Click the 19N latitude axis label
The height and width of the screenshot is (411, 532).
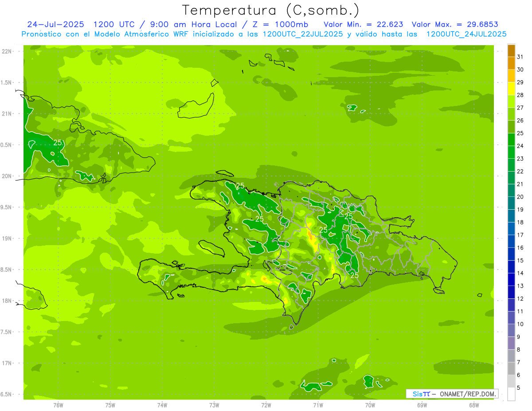[x=8, y=239]
